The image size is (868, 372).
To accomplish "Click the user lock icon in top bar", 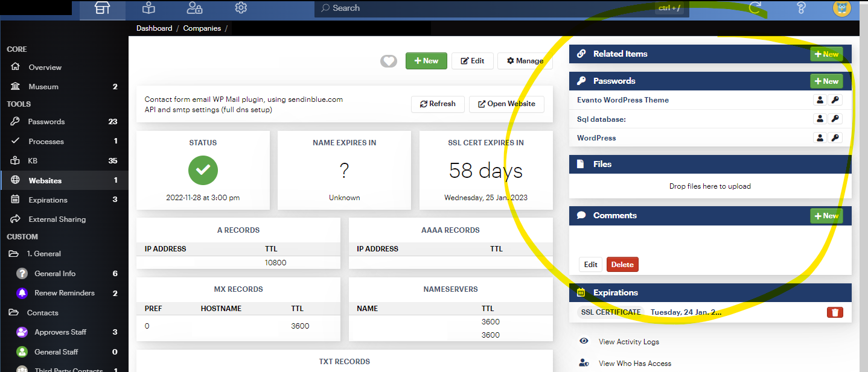I will (x=194, y=8).
